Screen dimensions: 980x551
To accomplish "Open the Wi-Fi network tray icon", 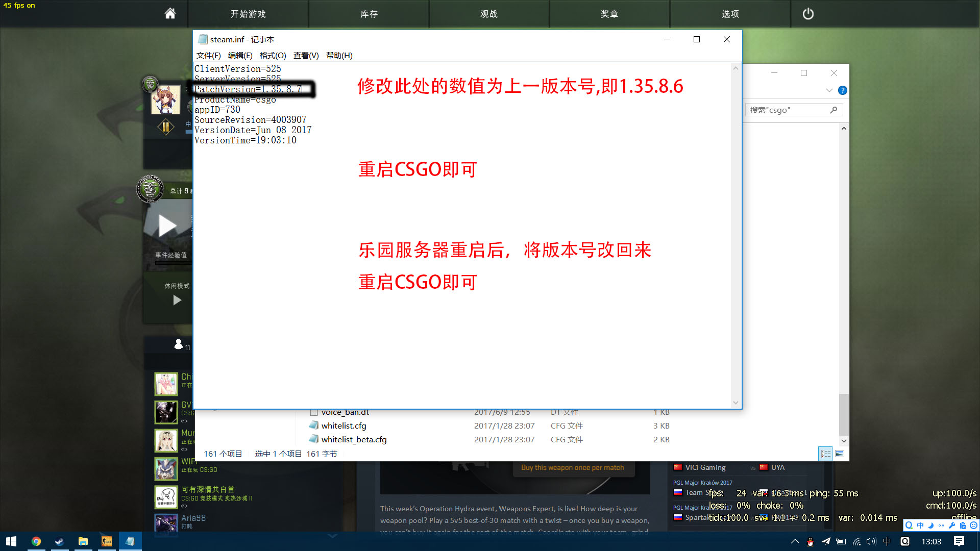I will tap(856, 541).
